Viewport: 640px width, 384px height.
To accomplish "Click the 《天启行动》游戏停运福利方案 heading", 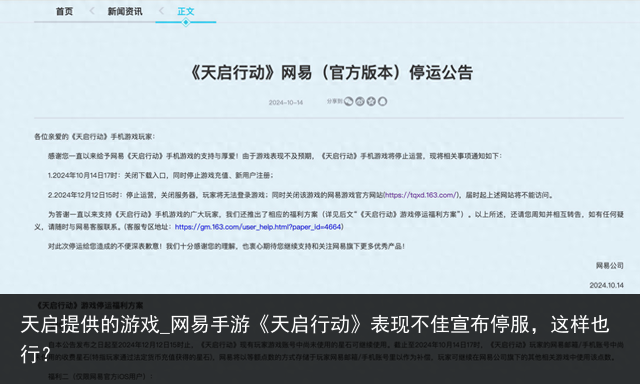I will 90,305.
